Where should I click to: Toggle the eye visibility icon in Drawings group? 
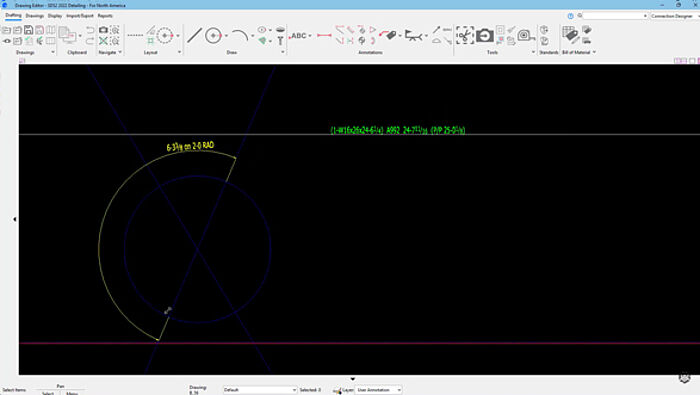[7, 41]
